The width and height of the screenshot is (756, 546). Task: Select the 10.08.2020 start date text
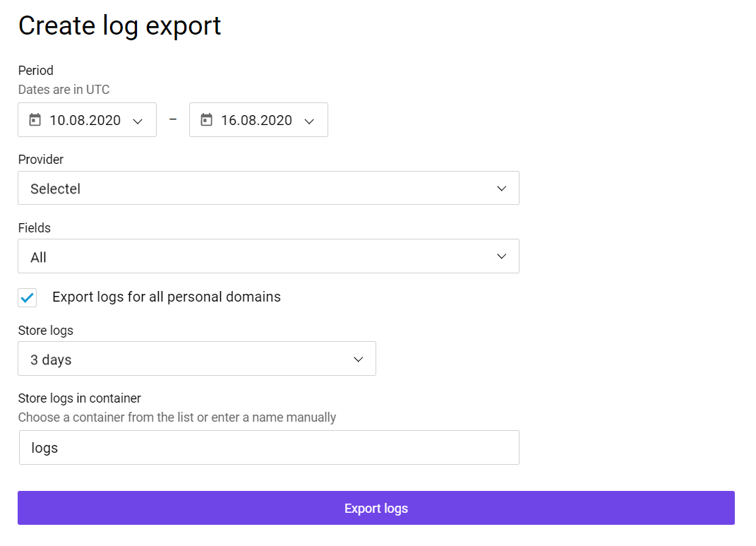85,120
